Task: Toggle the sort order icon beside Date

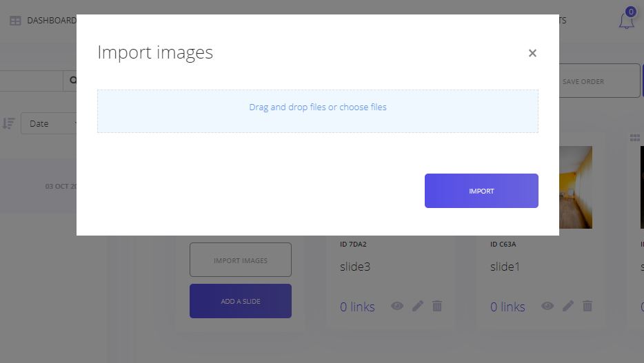Action: pyautogui.click(x=8, y=123)
